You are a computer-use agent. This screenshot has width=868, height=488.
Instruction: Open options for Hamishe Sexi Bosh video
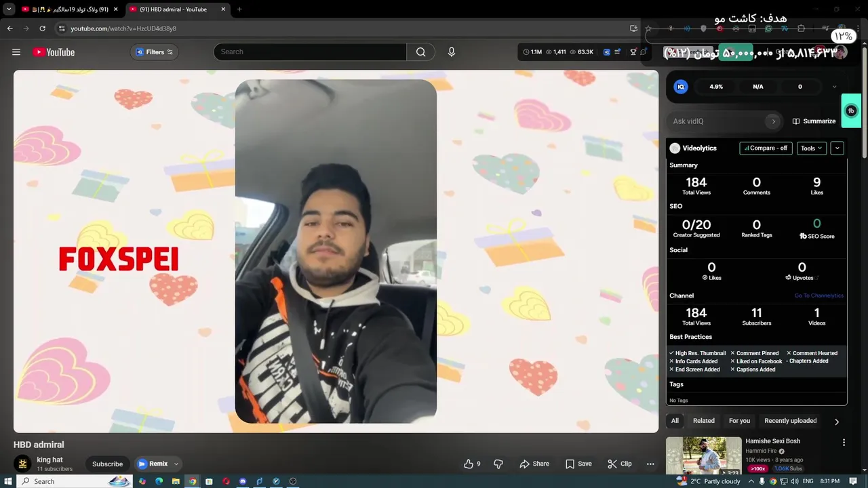tap(844, 443)
